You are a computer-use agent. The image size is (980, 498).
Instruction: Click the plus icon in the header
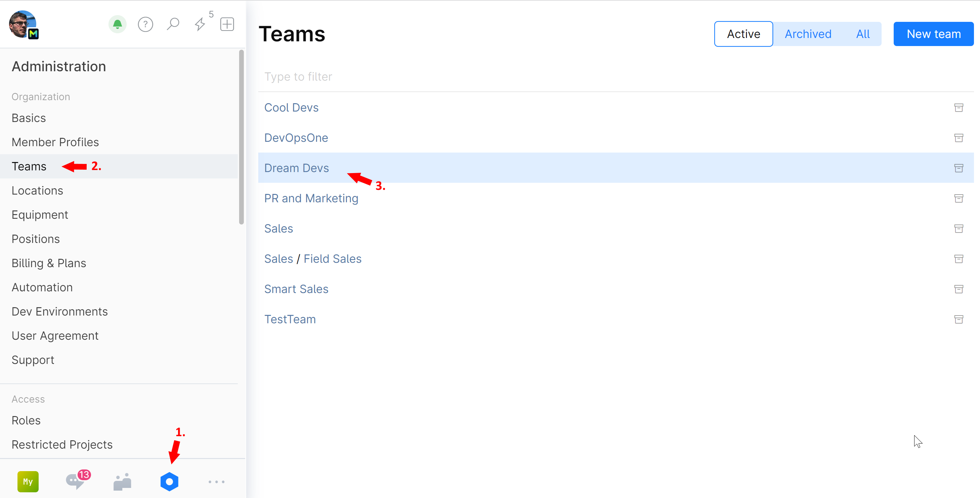click(227, 24)
